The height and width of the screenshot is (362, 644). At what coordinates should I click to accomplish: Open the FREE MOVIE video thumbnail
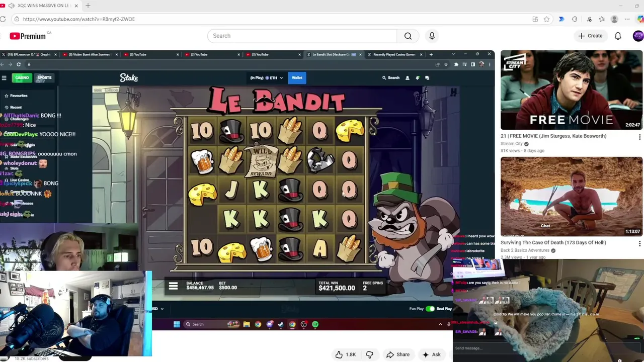click(x=572, y=90)
